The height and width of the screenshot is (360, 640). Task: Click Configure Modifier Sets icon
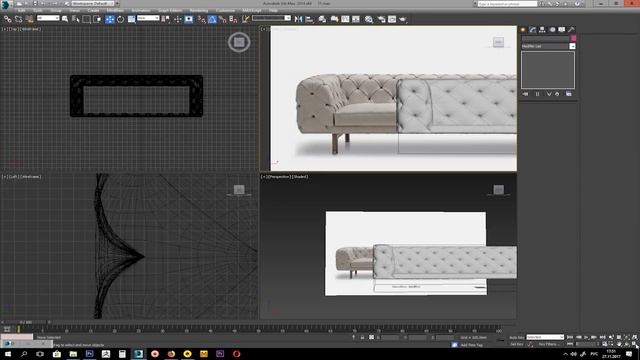point(569,94)
